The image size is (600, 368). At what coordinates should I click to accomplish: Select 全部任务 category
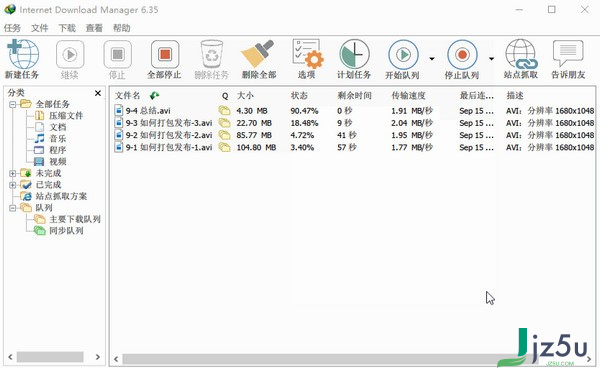pyautogui.click(x=53, y=104)
